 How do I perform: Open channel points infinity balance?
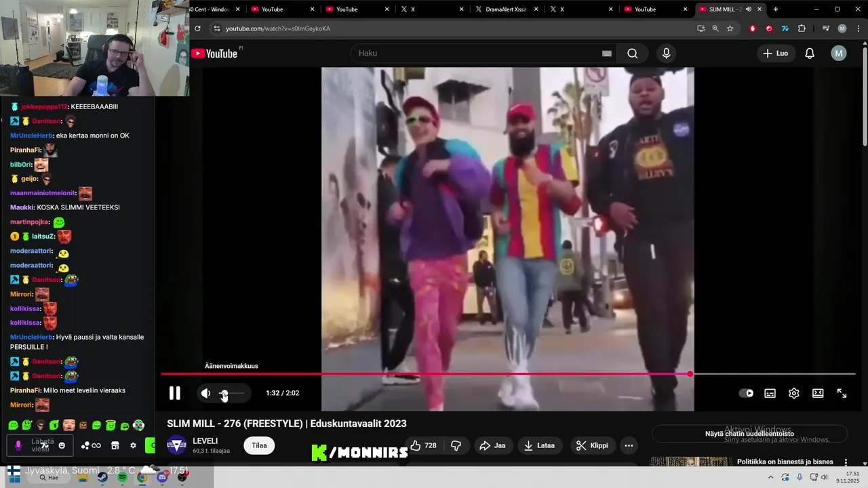click(91, 445)
